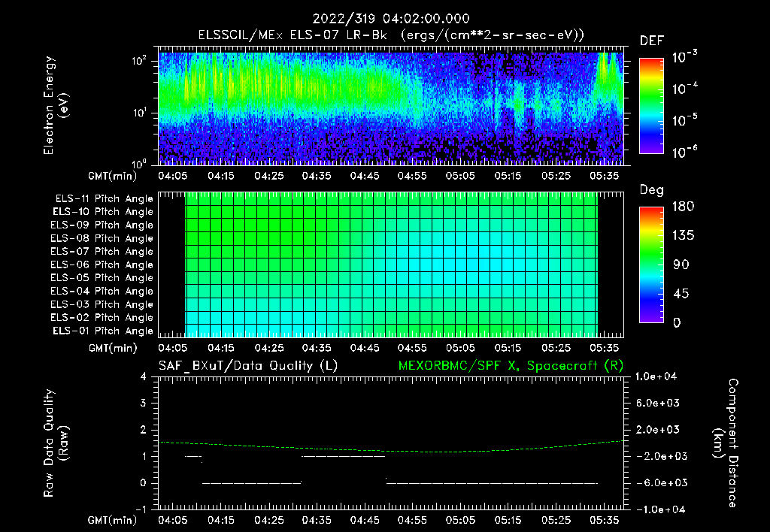Click the 10^-4 DEF scale value
Screen dimensions: 770x532
(x=684, y=89)
